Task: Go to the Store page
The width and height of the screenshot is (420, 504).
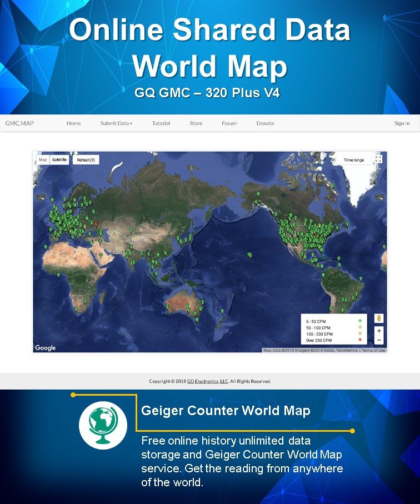Action: point(196,123)
